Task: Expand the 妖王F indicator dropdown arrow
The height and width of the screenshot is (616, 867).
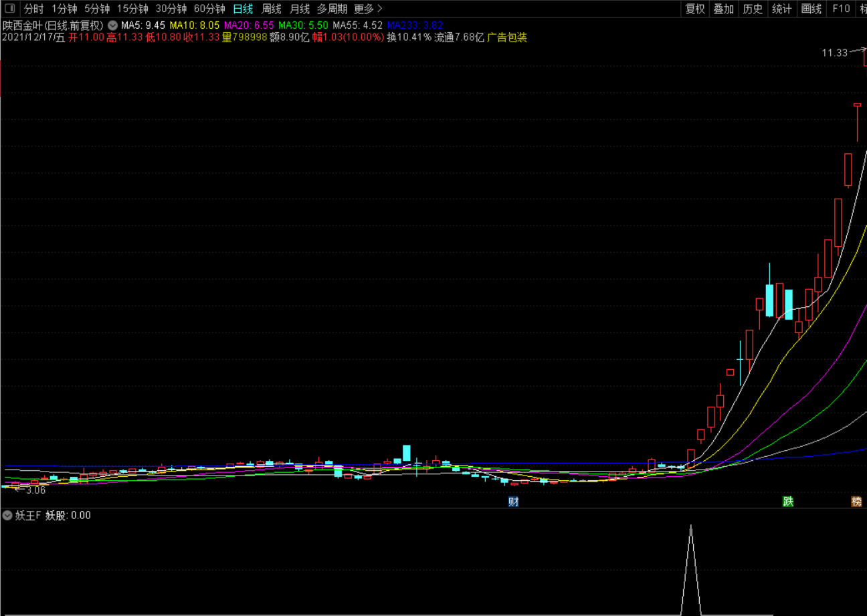Action: [x=7, y=516]
